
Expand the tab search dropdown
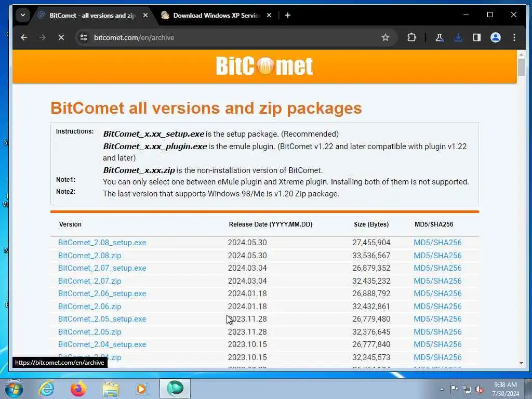(x=23, y=15)
